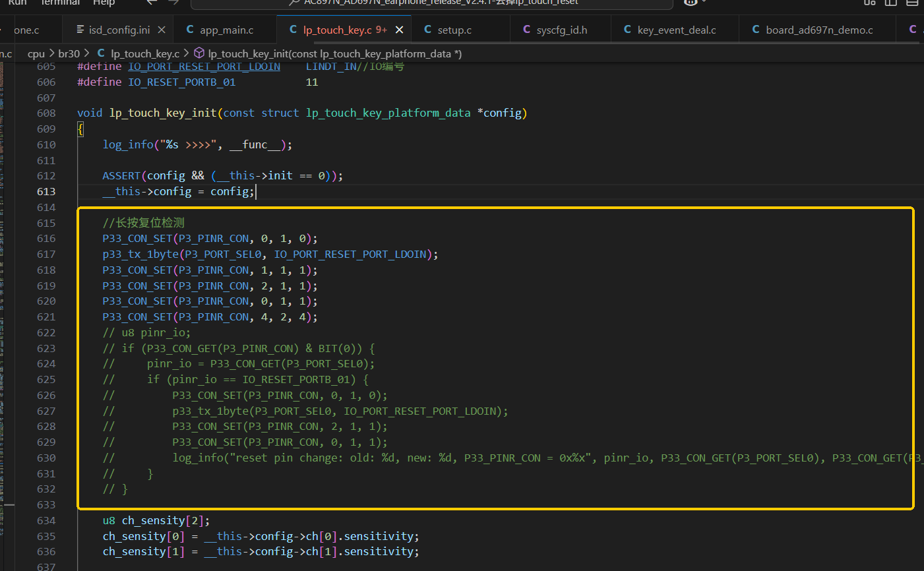
Task: Click the p33_tx_1byte call on line 617
Action: click(270, 254)
